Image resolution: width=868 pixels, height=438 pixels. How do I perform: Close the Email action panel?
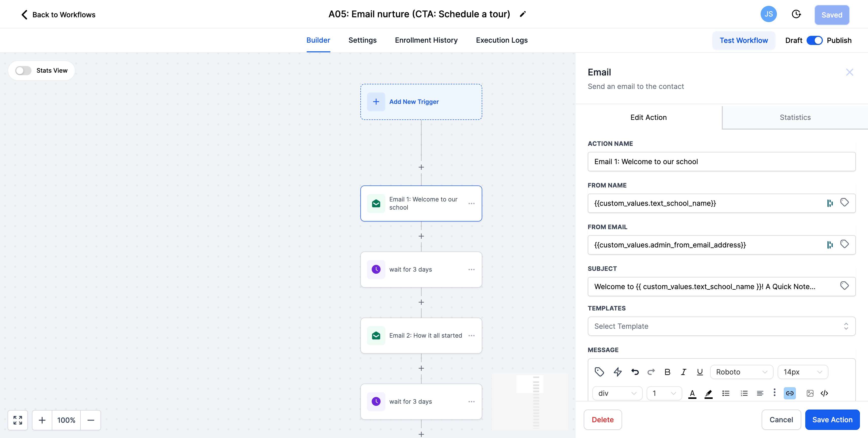[849, 72]
